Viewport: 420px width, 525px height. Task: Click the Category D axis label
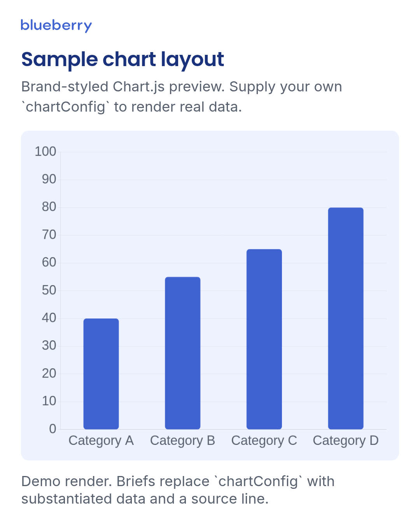tap(346, 441)
